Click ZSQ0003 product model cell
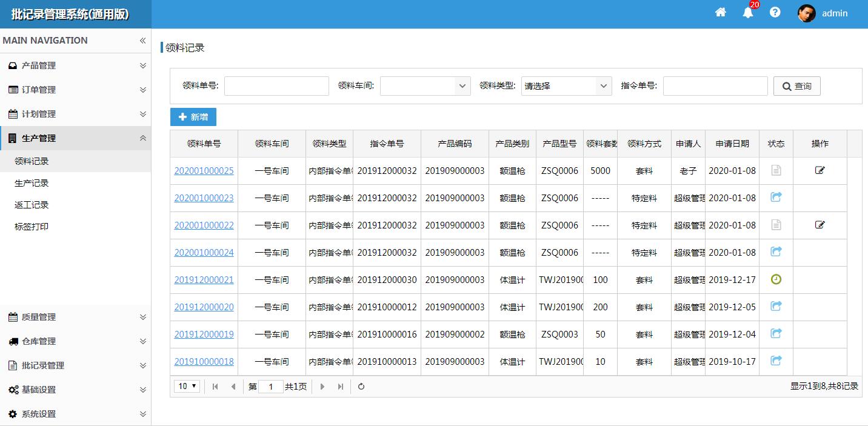 click(x=559, y=334)
